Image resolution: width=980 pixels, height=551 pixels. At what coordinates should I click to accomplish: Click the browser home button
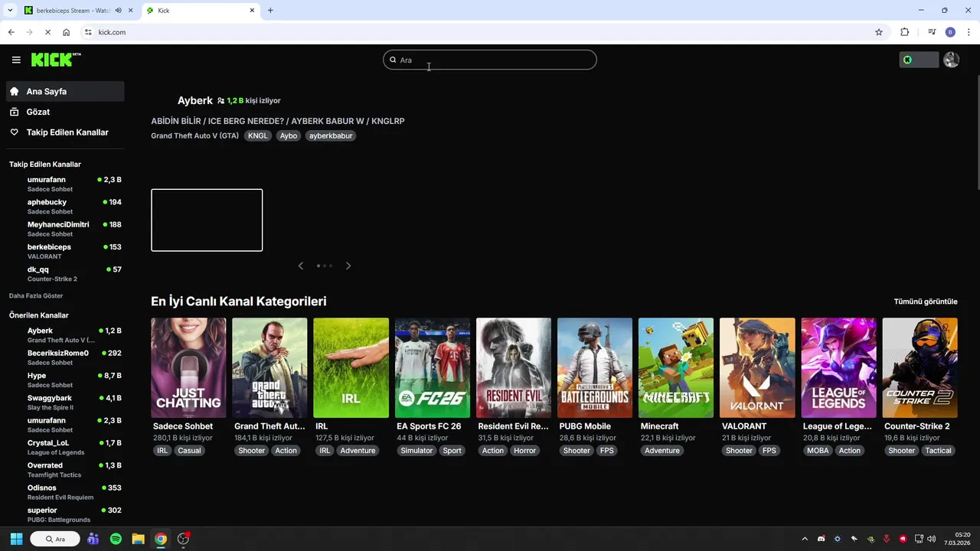[67, 32]
